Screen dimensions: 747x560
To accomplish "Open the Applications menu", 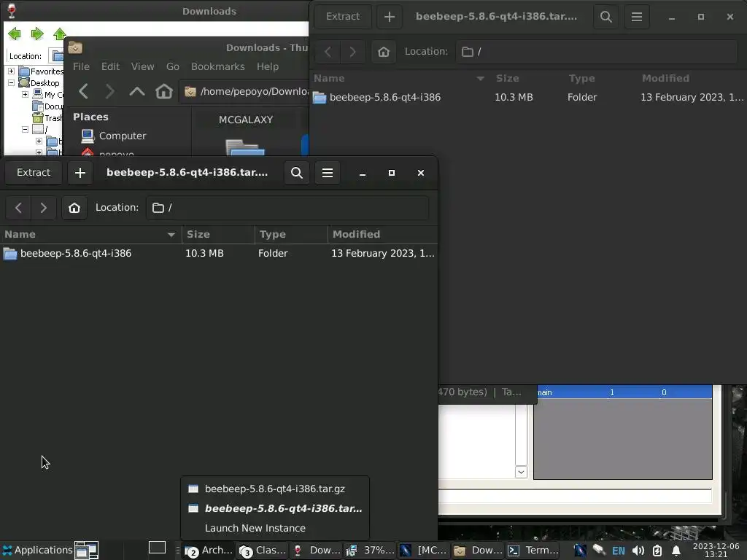I will click(37, 550).
